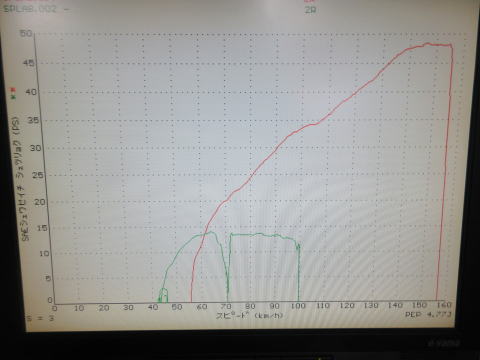This screenshot has height=360, width=480.
Task: Click the 0 tick label on the speed axis
Action: (55, 308)
